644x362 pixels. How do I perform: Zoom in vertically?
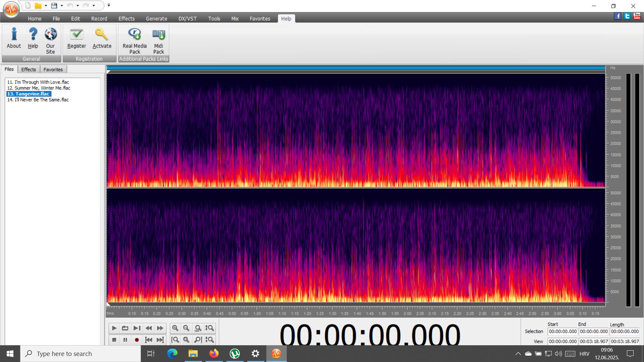(210, 328)
